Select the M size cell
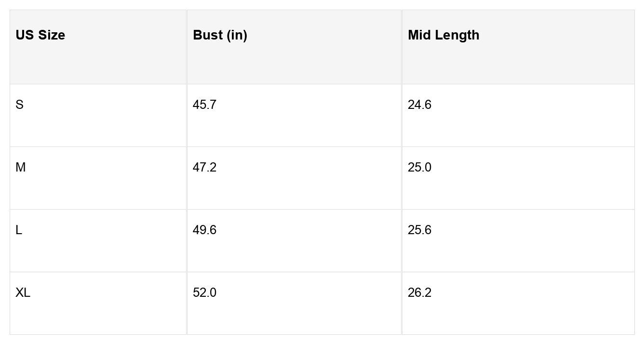This screenshot has width=644, height=344. click(x=21, y=167)
